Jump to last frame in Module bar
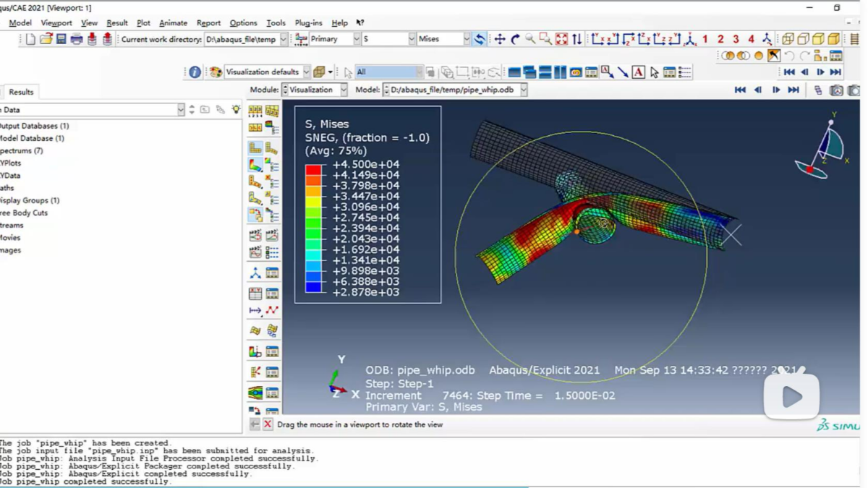The width and height of the screenshot is (868, 488). point(793,90)
